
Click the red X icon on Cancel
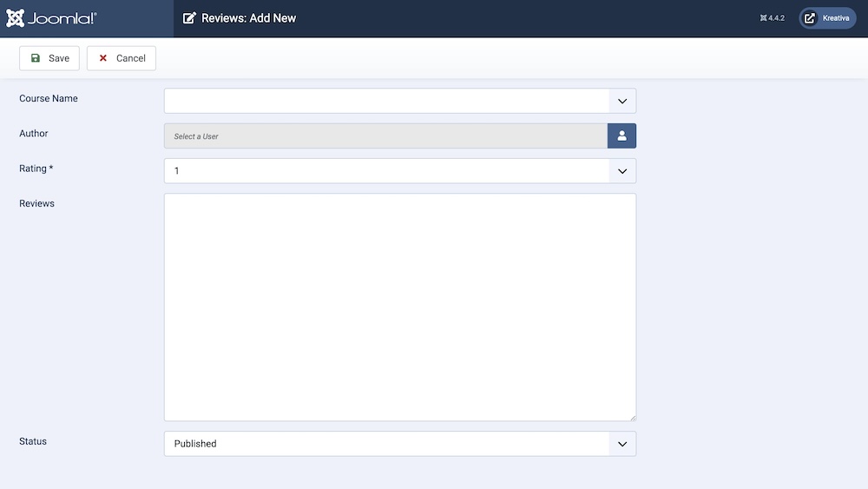coord(103,58)
